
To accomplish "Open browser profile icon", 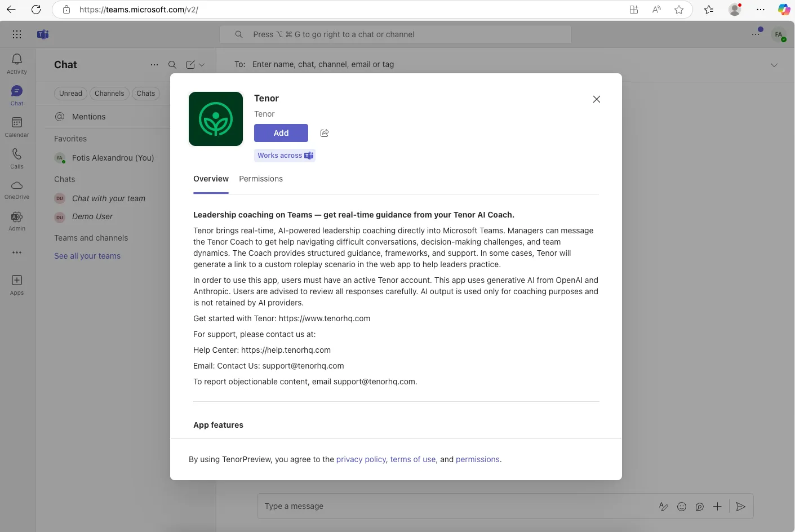I will (x=735, y=10).
